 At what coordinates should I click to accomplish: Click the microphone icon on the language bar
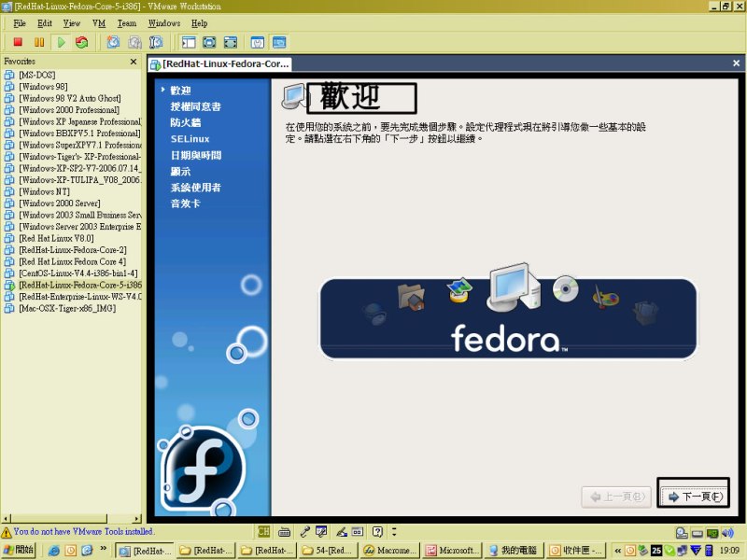[305, 531]
